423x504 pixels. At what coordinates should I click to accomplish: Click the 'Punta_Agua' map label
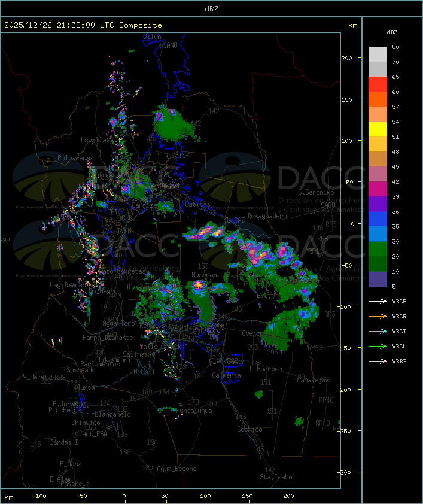pyautogui.click(x=194, y=411)
